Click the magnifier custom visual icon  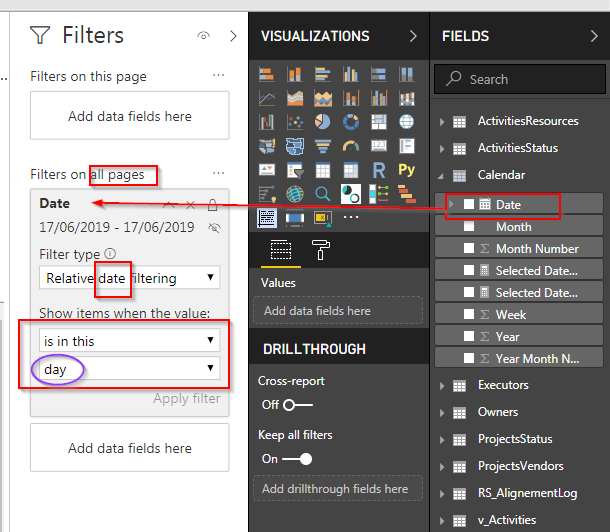tap(323, 194)
